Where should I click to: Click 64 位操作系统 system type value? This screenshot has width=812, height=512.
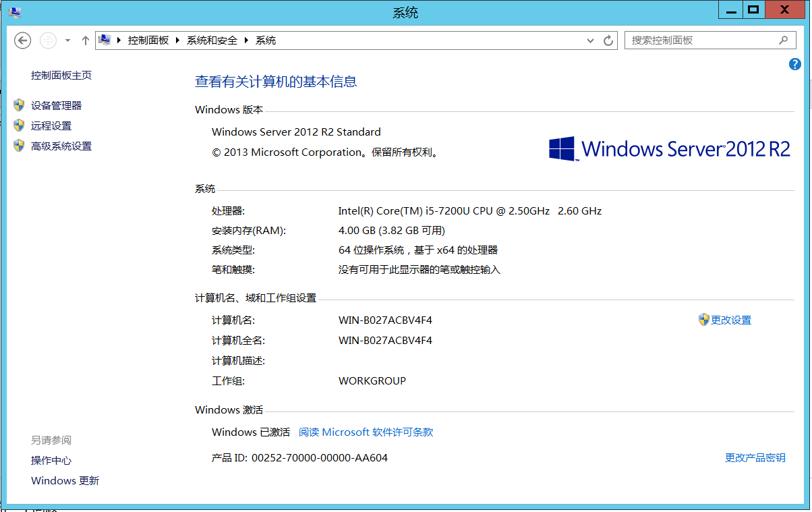[x=418, y=250]
